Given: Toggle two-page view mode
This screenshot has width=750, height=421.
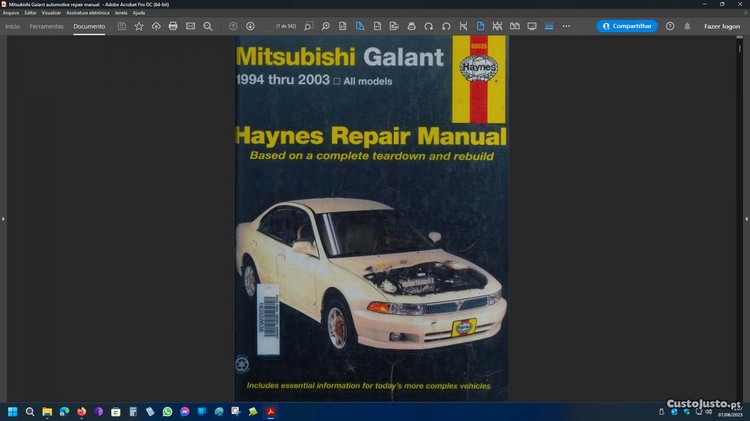Looking at the screenshot, I should coord(515,26).
